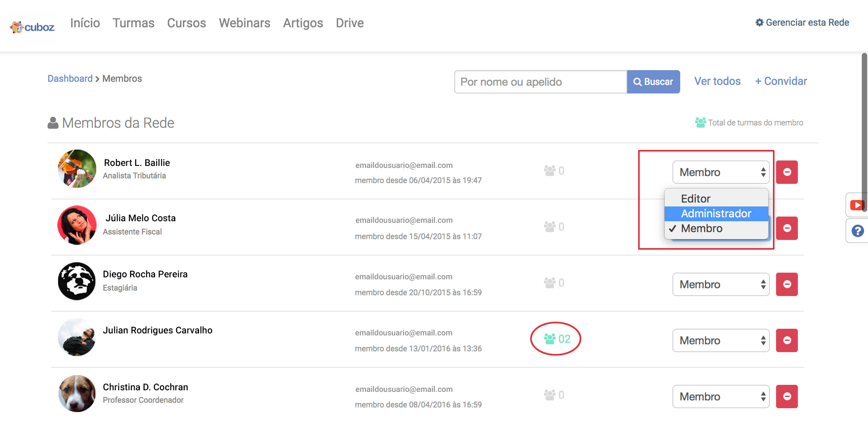Click the + Convidar link
868x423 pixels.
tap(781, 81)
